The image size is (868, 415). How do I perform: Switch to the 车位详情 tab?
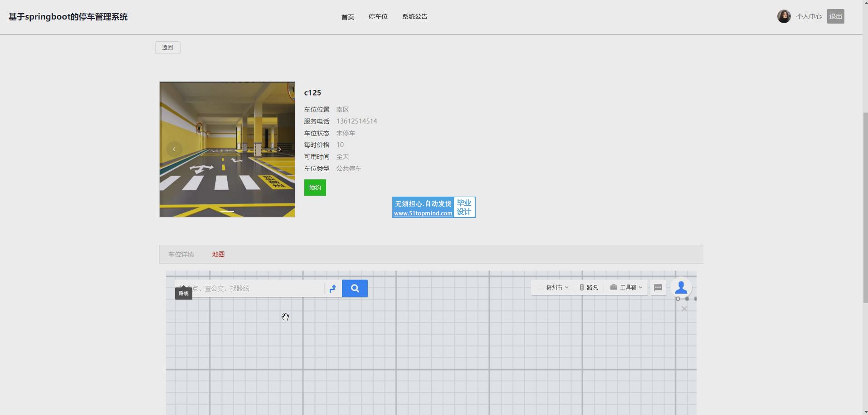click(x=181, y=254)
